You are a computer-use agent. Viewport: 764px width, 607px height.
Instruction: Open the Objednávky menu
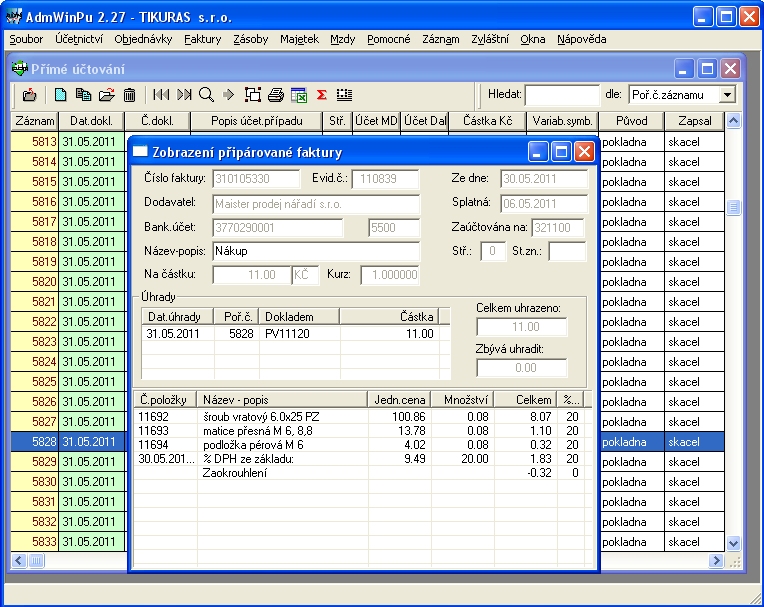point(143,39)
